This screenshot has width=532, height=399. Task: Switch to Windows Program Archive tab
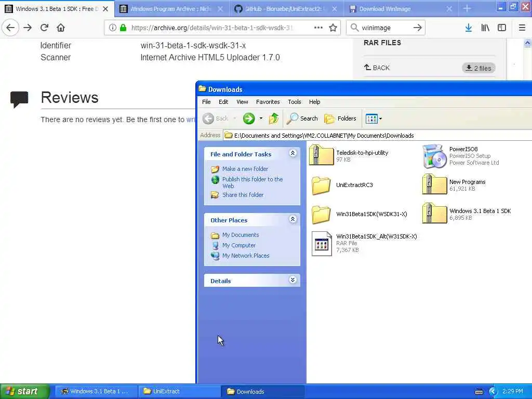(171, 9)
